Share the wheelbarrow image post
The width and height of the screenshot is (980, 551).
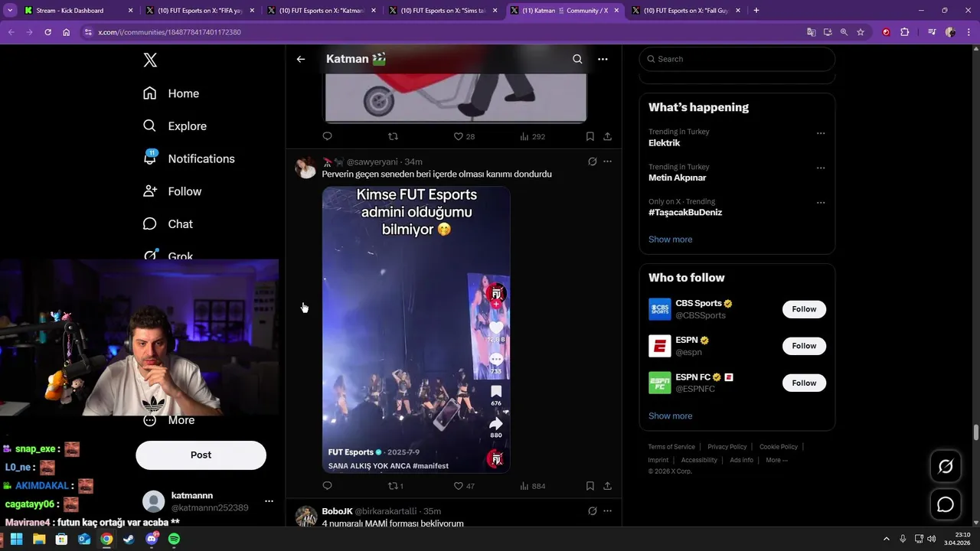point(607,136)
